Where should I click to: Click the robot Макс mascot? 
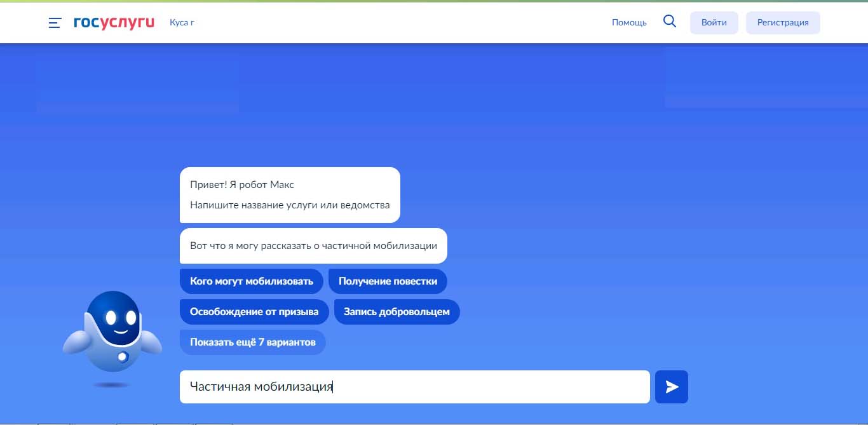(x=112, y=339)
